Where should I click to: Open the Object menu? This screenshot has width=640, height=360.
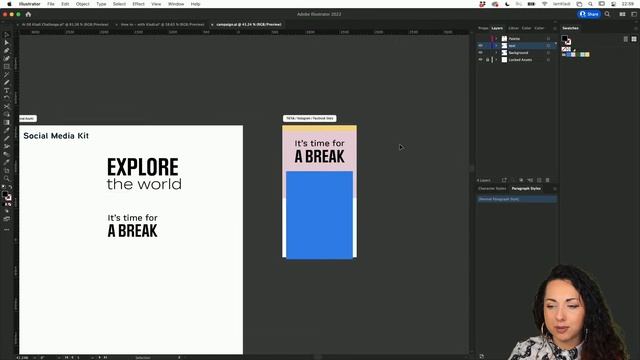[x=82, y=4]
